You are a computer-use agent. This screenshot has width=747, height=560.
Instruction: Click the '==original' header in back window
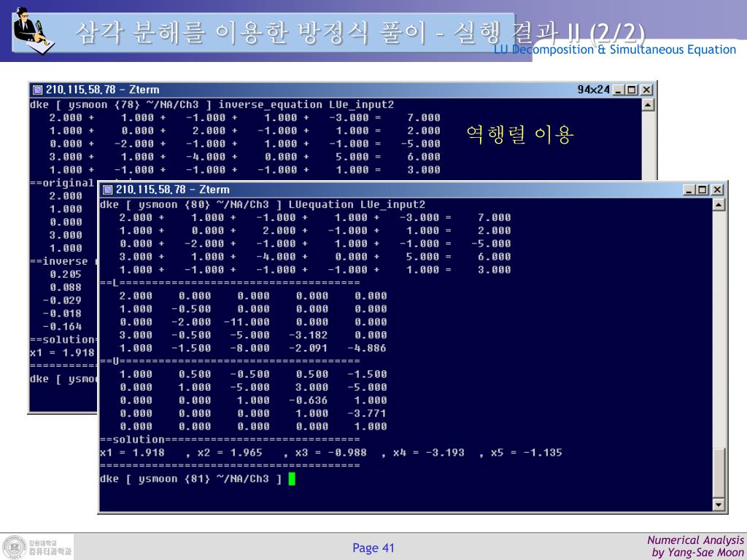[62, 183]
